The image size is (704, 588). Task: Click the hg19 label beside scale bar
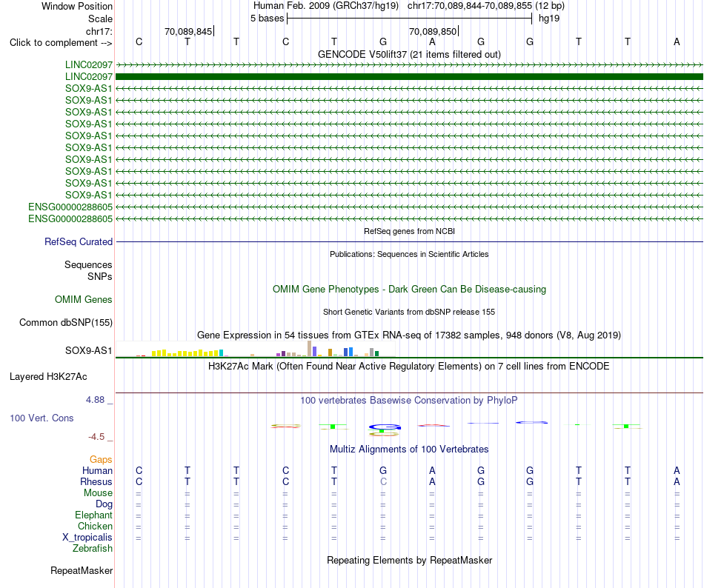tap(549, 19)
